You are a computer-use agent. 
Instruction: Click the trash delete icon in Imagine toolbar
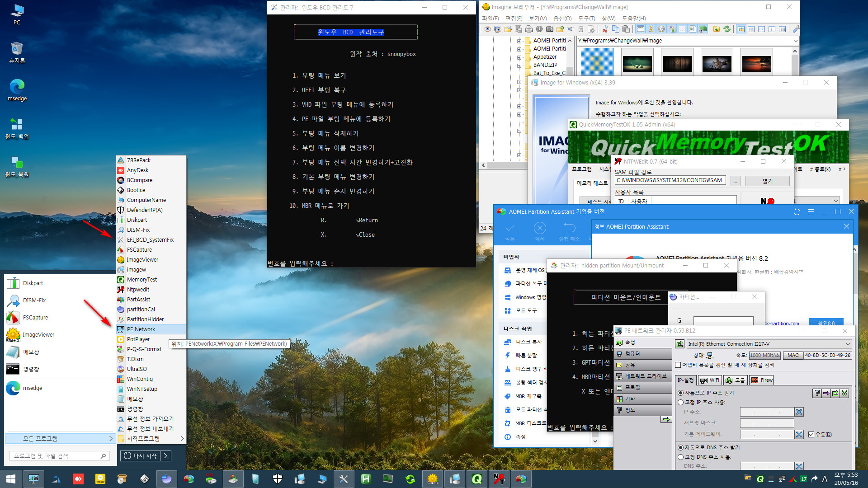point(581,29)
